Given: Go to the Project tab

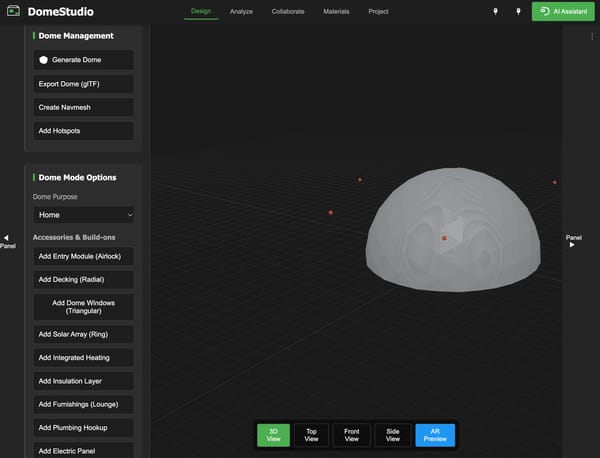Looking at the screenshot, I should point(378,11).
